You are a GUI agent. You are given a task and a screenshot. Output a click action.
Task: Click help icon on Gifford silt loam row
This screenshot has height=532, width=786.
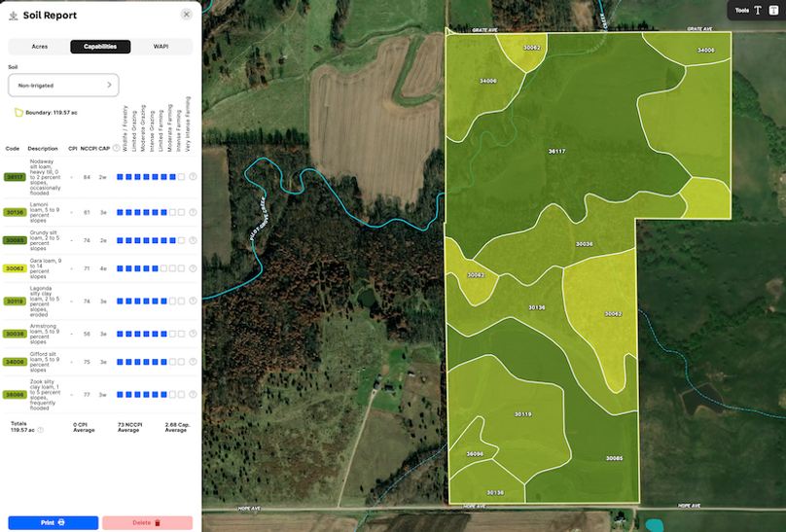point(193,361)
